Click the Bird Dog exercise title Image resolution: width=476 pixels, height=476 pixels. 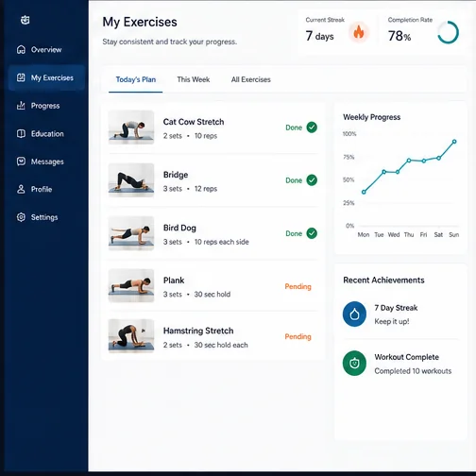[x=179, y=228]
